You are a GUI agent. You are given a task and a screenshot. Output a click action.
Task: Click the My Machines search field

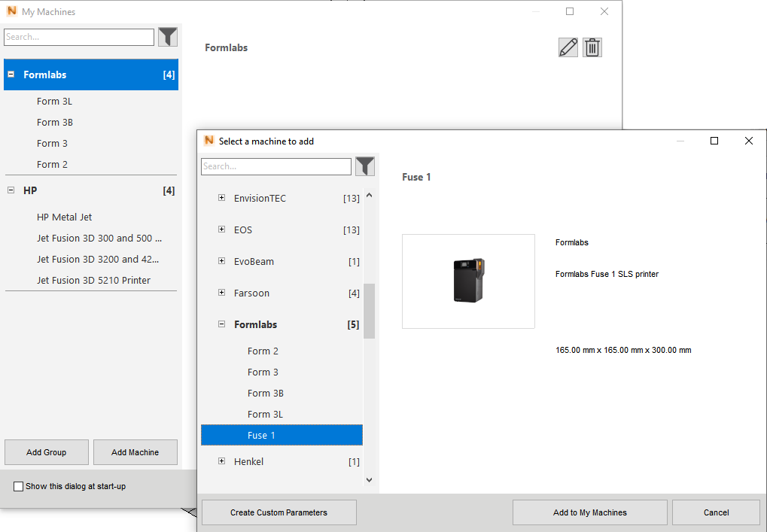pos(79,37)
